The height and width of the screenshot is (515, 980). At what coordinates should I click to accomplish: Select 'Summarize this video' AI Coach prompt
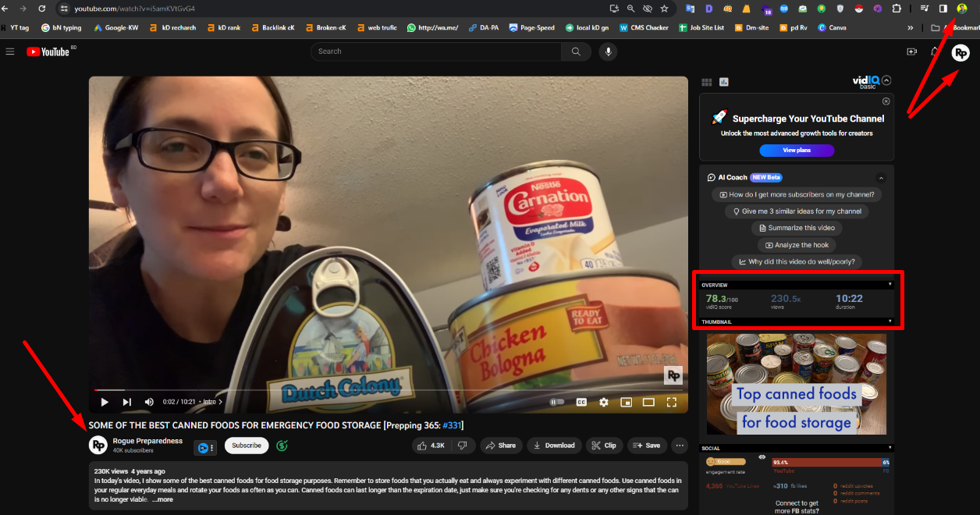click(x=796, y=228)
